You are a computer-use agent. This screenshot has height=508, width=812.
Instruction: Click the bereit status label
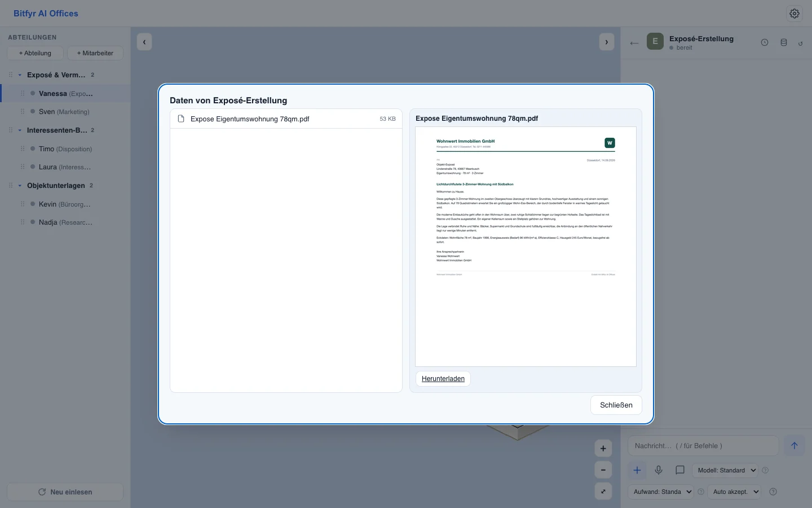[684, 48]
